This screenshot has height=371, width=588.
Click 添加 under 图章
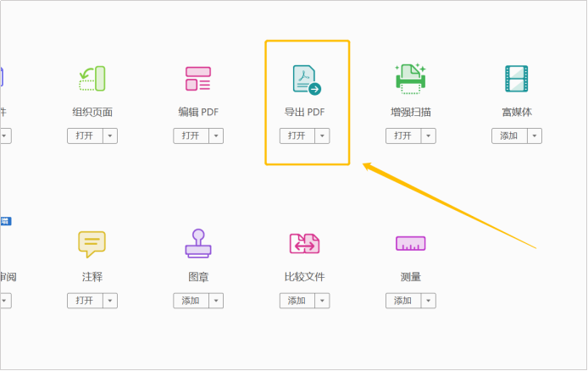(191, 301)
